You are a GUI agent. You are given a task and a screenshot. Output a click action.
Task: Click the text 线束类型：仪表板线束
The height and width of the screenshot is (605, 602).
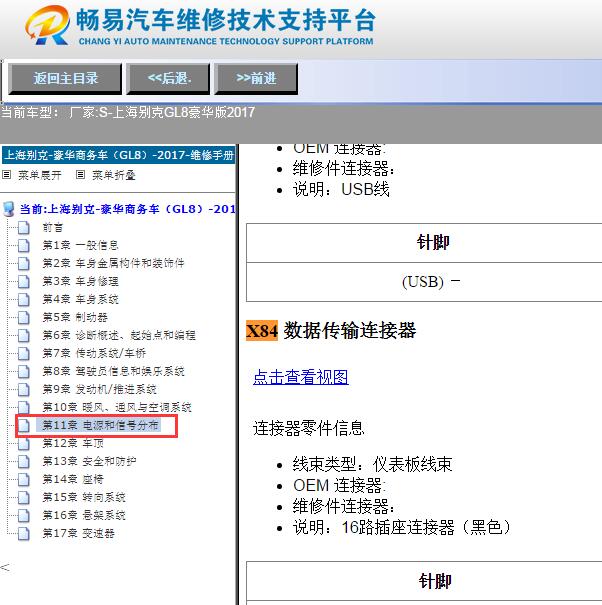pyautogui.click(x=372, y=464)
